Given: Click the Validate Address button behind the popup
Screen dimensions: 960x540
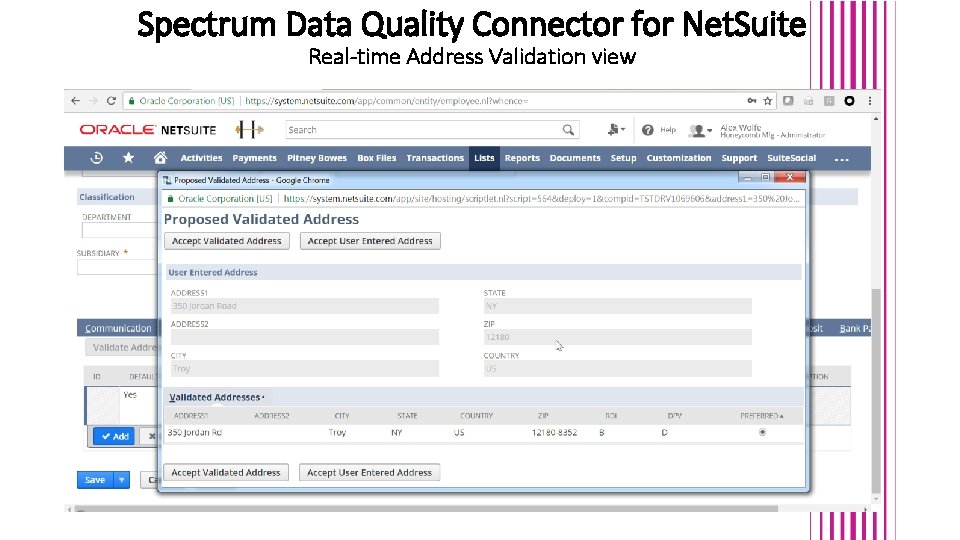Looking at the screenshot, I should click(x=122, y=348).
